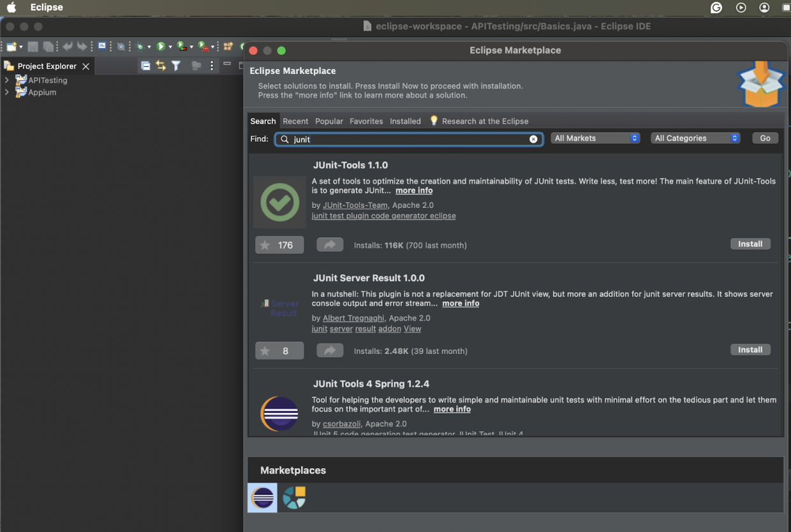This screenshot has width=791, height=532.
Task: Clear the junit search field
Action: (x=533, y=139)
